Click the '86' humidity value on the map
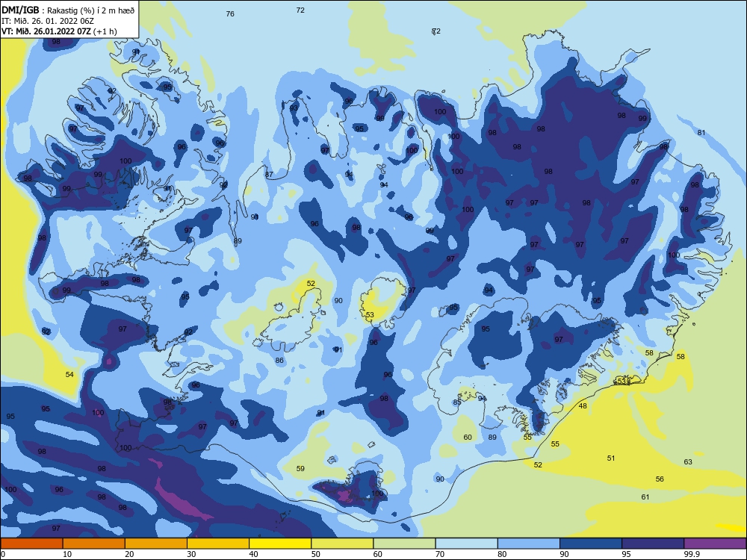This screenshot has height=560, width=747. [279, 360]
